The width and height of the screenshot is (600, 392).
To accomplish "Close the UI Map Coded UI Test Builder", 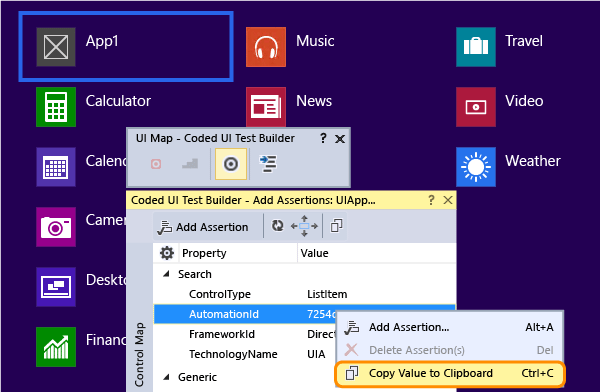I will 340,139.
